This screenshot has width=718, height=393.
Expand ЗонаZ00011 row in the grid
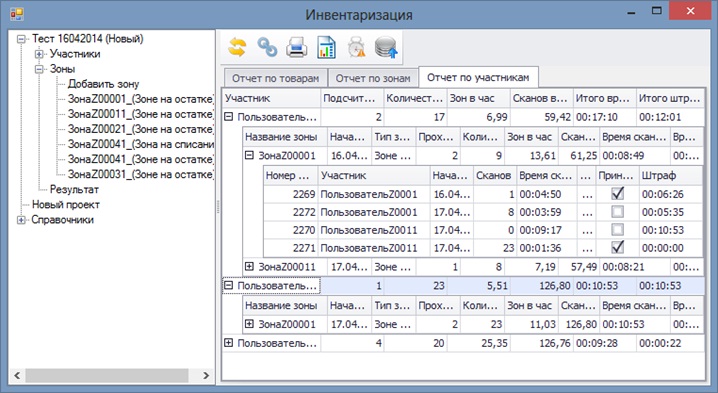(x=249, y=266)
